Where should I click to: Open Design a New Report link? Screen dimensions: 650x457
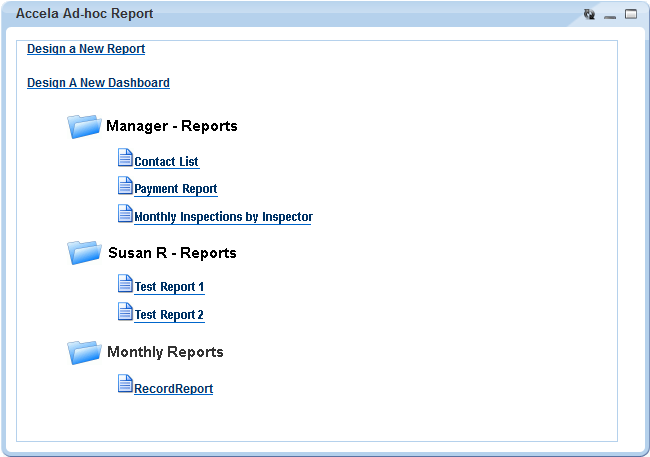(x=86, y=49)
